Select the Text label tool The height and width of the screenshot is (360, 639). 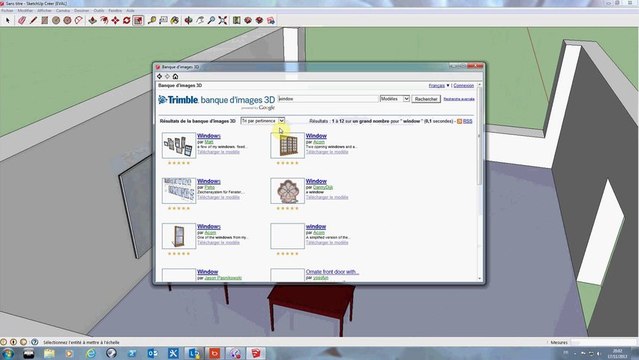[163, 20]
